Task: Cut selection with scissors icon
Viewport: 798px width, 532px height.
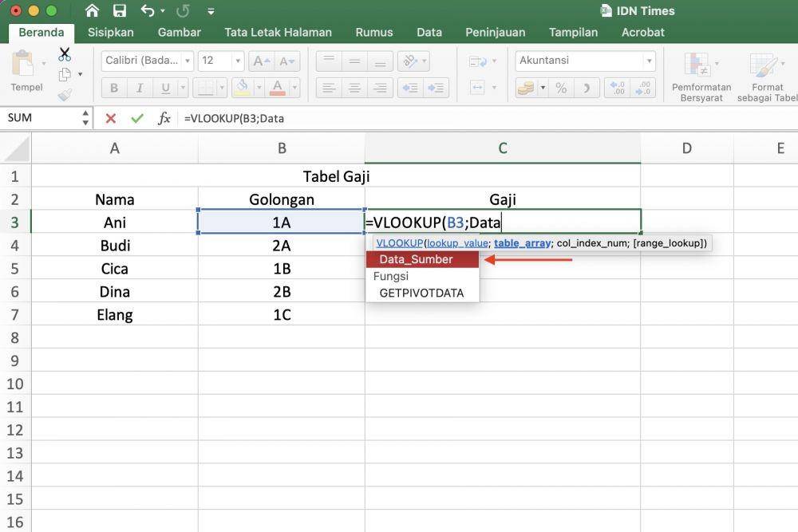Action: pyautogui.click(x=65, y=54)
